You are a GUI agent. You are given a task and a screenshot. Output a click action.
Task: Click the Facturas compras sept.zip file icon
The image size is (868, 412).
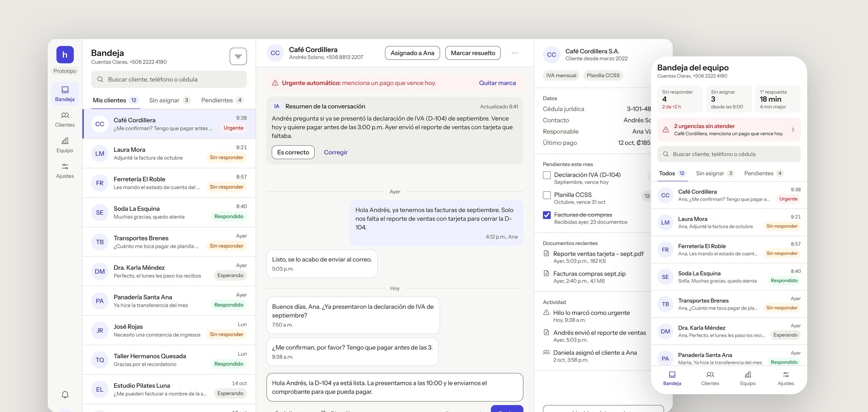tap(546, 274)
